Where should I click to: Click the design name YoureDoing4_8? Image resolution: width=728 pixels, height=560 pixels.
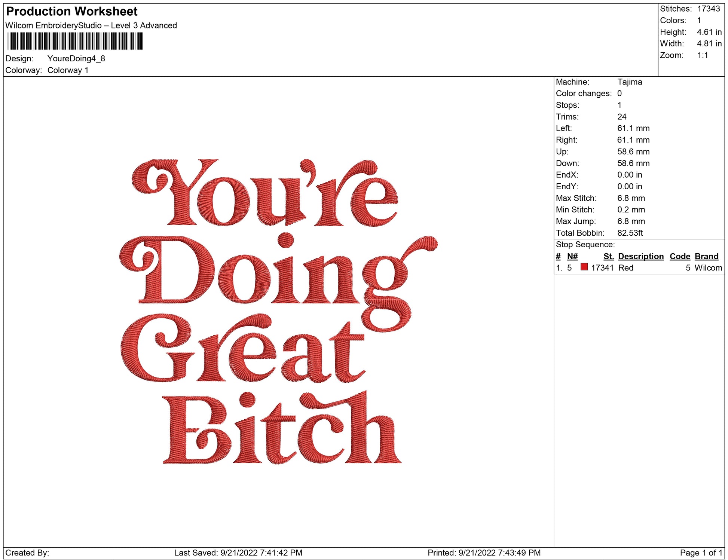point(76,59)
